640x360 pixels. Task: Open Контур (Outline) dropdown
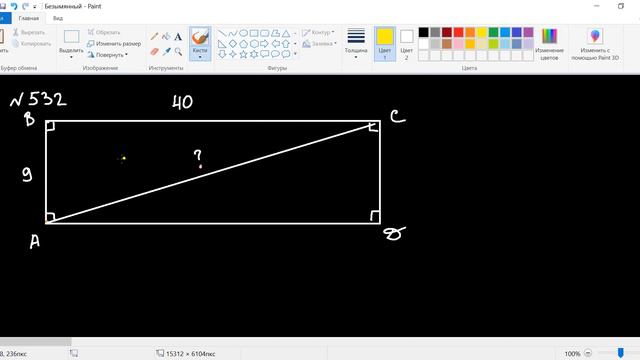[x=318, y=32]
